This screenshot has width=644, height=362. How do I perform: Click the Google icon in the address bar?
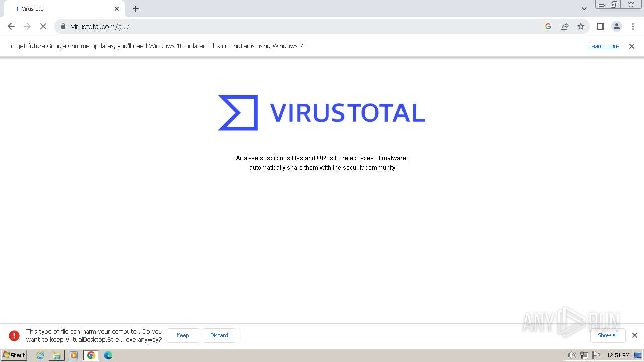tap(548, 26)
